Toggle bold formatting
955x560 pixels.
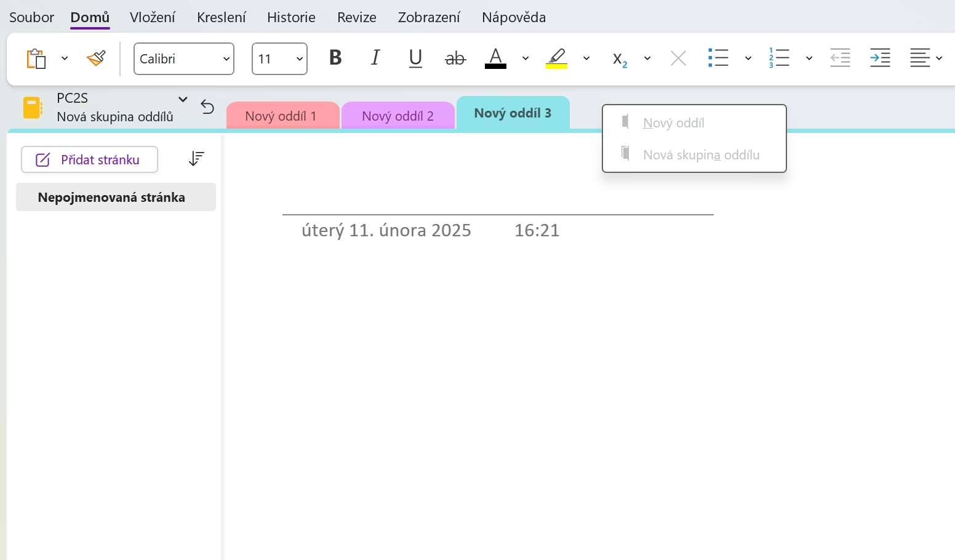click(x=335, y=58)
